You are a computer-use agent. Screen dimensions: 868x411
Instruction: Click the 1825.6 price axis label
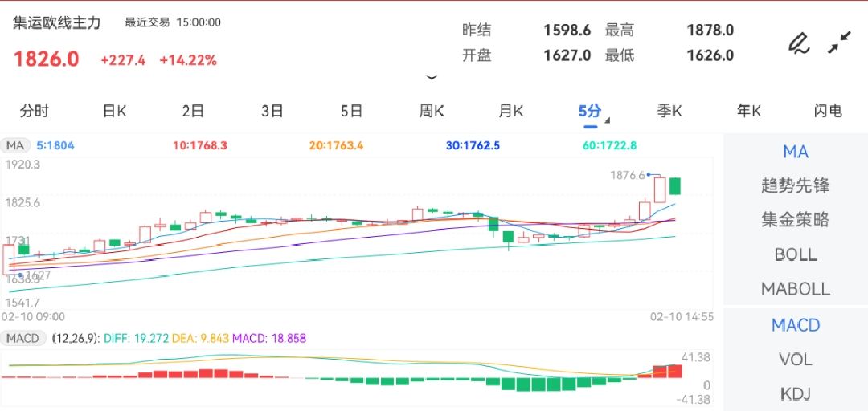coord(23,203)
